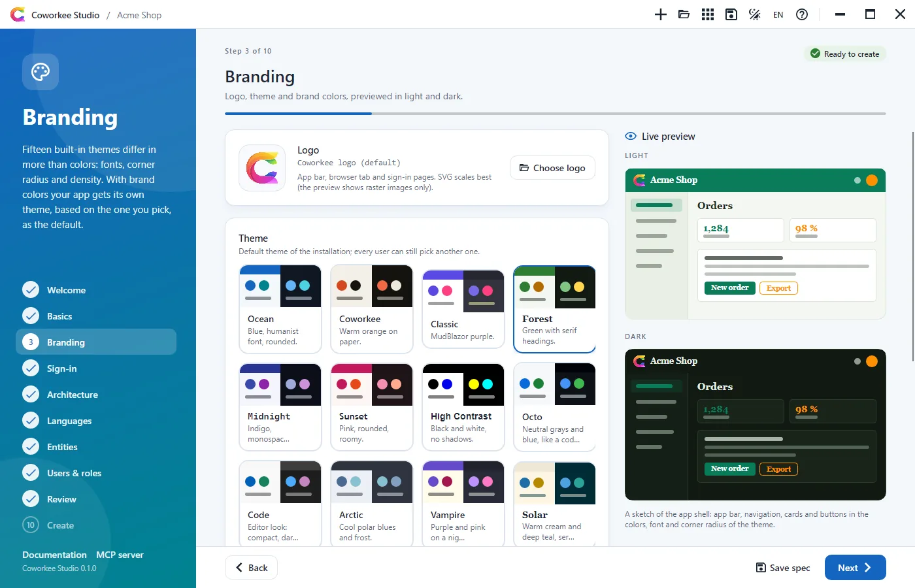Toggle light/dark mode with the moon-sun icon

tap(754, 14)
